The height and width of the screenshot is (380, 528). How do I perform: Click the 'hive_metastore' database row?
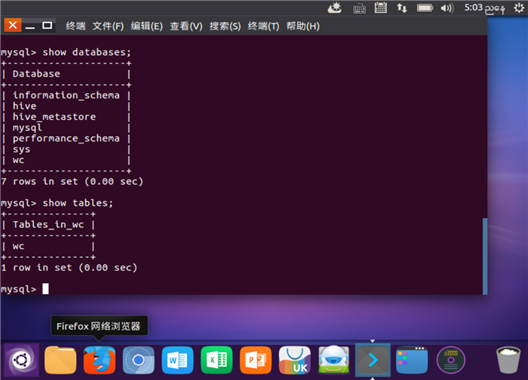pos(54,117)
